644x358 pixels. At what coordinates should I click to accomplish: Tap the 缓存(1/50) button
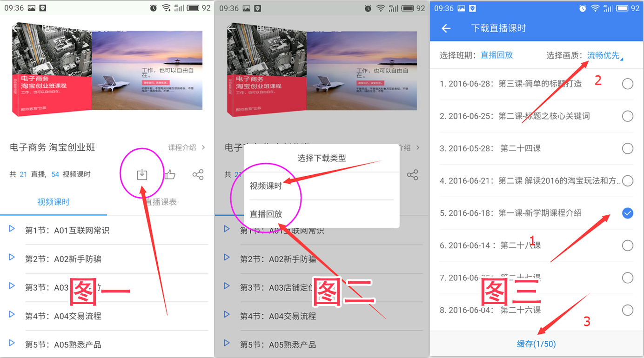point(536,344)
